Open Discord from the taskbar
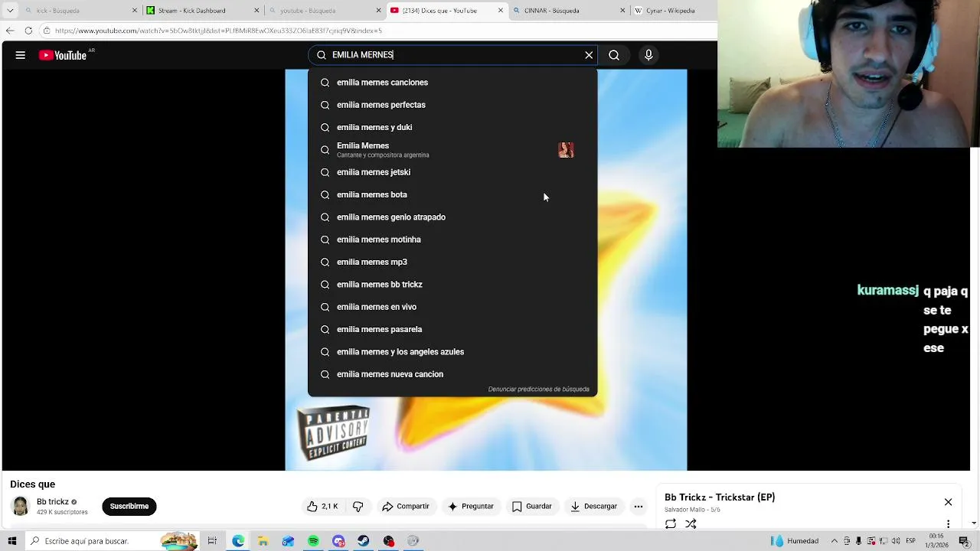This screenshot has height=551, width=980. click(x=338, y=541)
